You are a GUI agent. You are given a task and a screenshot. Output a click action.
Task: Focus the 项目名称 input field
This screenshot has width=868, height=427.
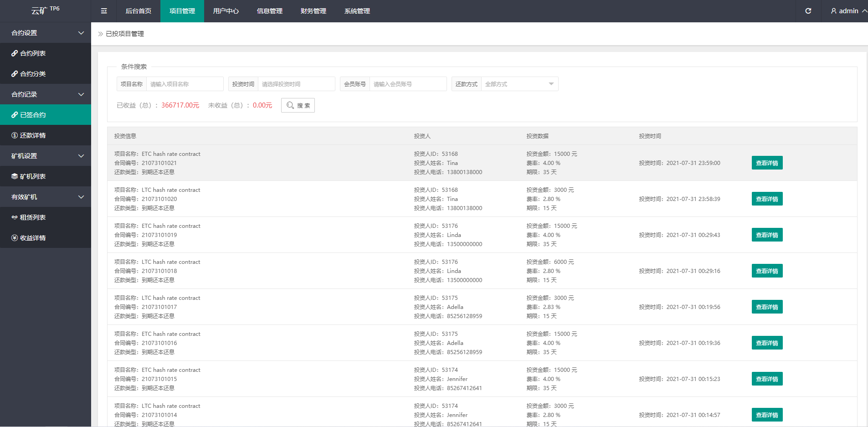pos(185,84)
